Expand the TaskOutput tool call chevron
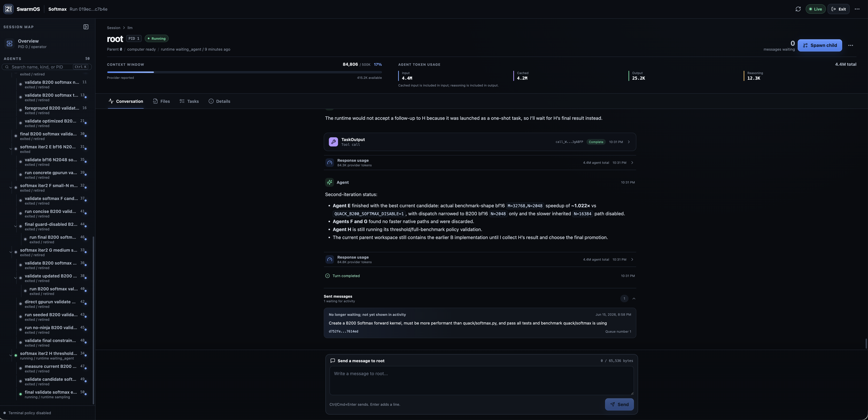 coord(629,142)
